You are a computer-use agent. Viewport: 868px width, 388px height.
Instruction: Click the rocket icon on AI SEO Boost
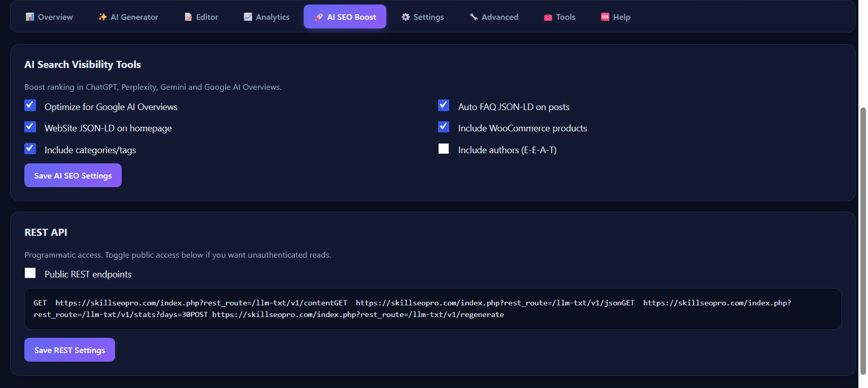(x=319, y=17)
